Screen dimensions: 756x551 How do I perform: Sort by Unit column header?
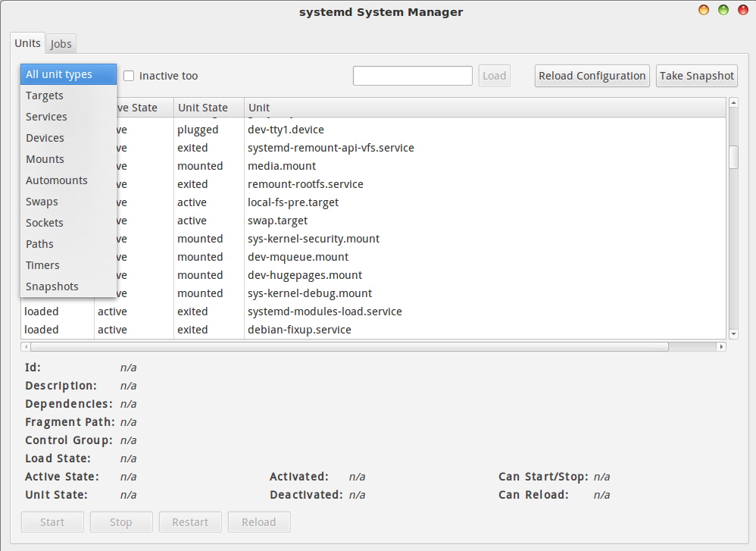coord(485,108)
